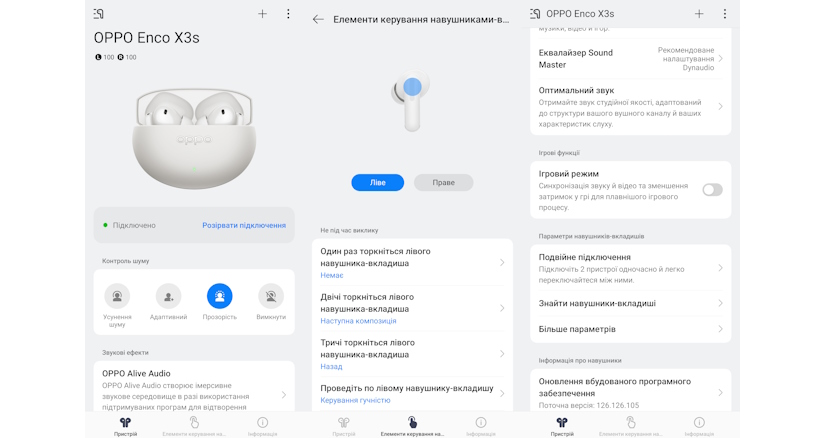Open the OPPO Alive Audio chevron

(x=284, y=394)
